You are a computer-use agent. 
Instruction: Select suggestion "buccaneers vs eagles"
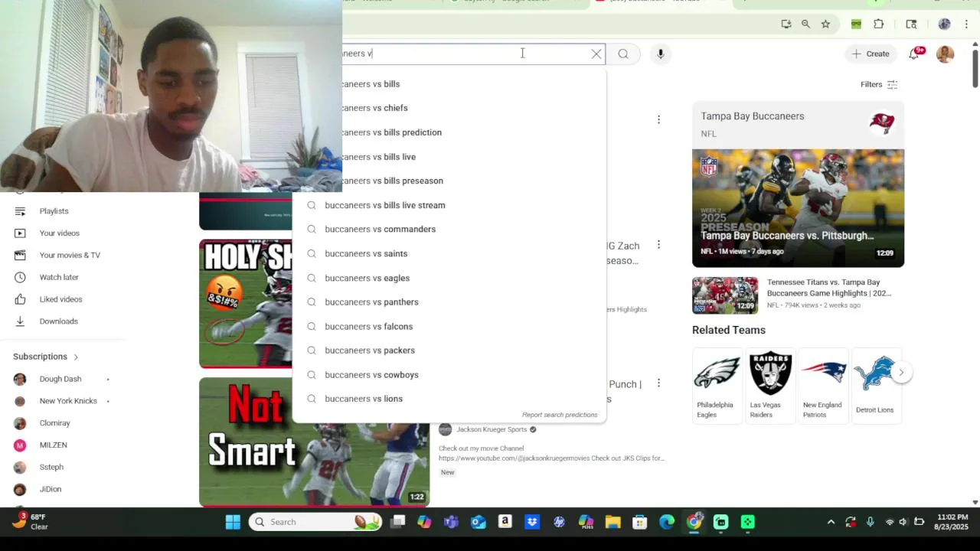click(449, 278)
